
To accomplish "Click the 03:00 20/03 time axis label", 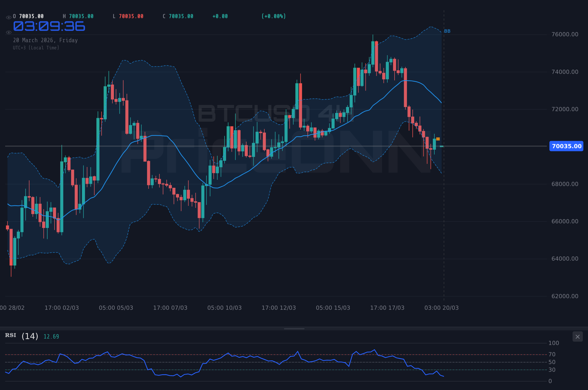I will click(x=442, y=308).
